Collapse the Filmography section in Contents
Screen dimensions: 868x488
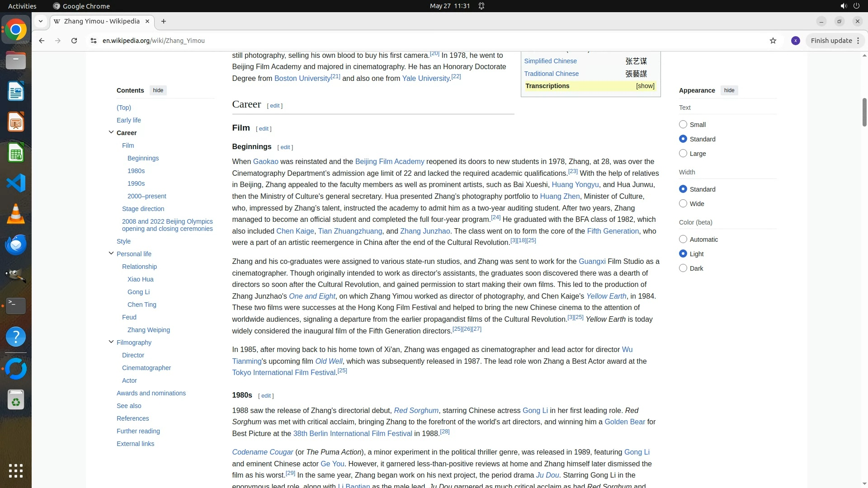tap(111, 342)
